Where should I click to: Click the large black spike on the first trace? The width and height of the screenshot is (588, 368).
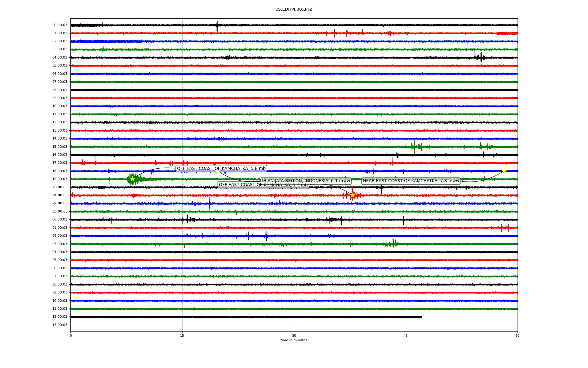pyautogui.click(x=217, y=26)
